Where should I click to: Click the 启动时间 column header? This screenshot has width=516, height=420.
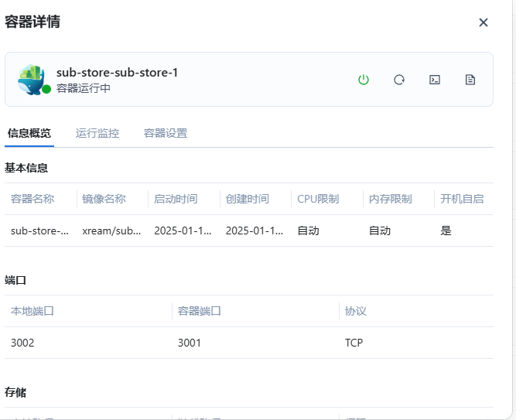(x=176, y=199)
